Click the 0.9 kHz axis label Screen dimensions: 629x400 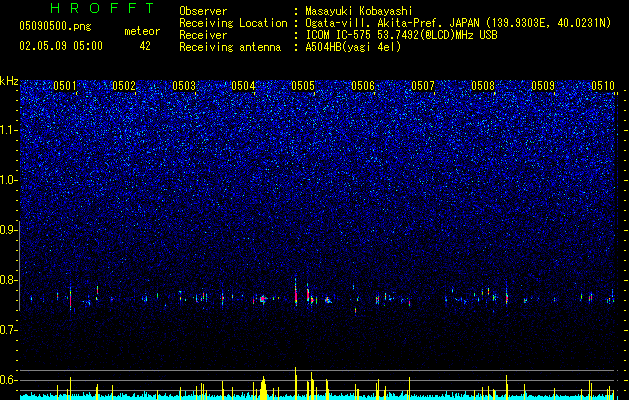click(x=8, y=230)
